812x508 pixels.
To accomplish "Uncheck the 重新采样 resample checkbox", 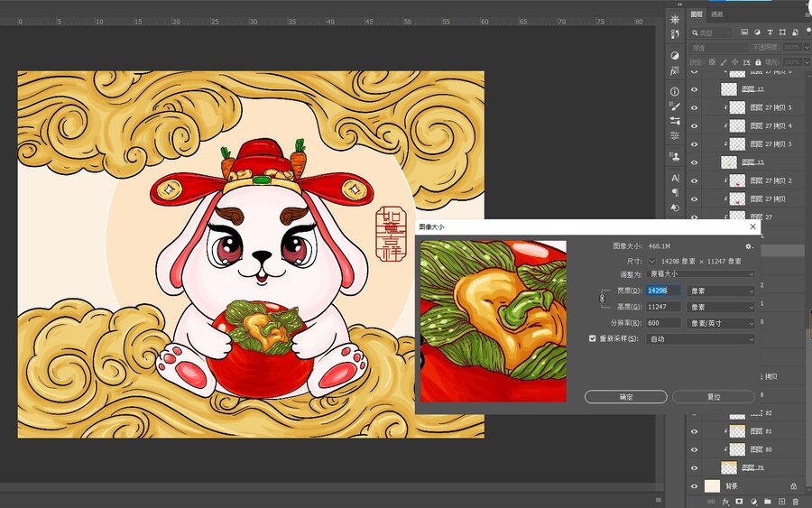I will pos(593,338).
